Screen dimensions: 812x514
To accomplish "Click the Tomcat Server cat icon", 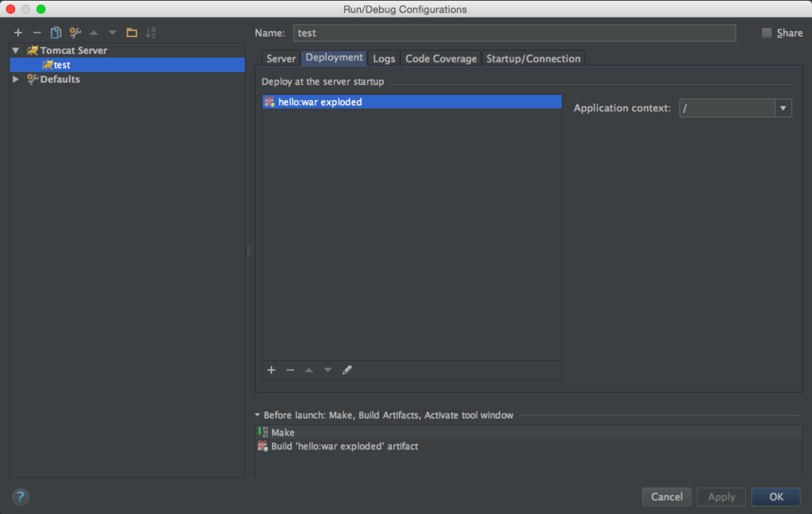I will tap(32, 50).
